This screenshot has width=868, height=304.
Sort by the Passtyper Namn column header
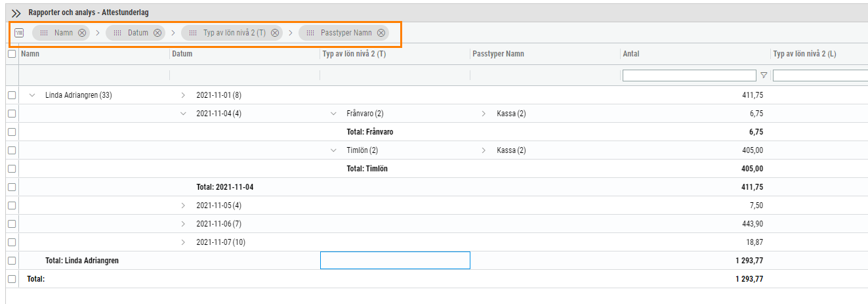click(x=498, y=54)
